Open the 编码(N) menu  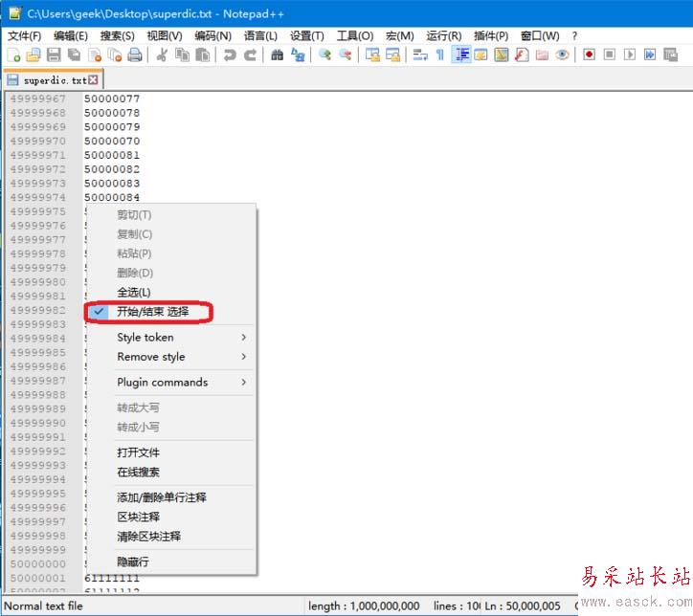tap(213, 35)
